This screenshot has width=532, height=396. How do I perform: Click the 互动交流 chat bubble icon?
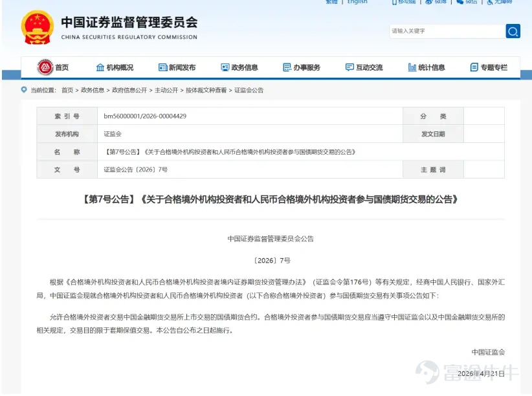click(x=349, y=67)
